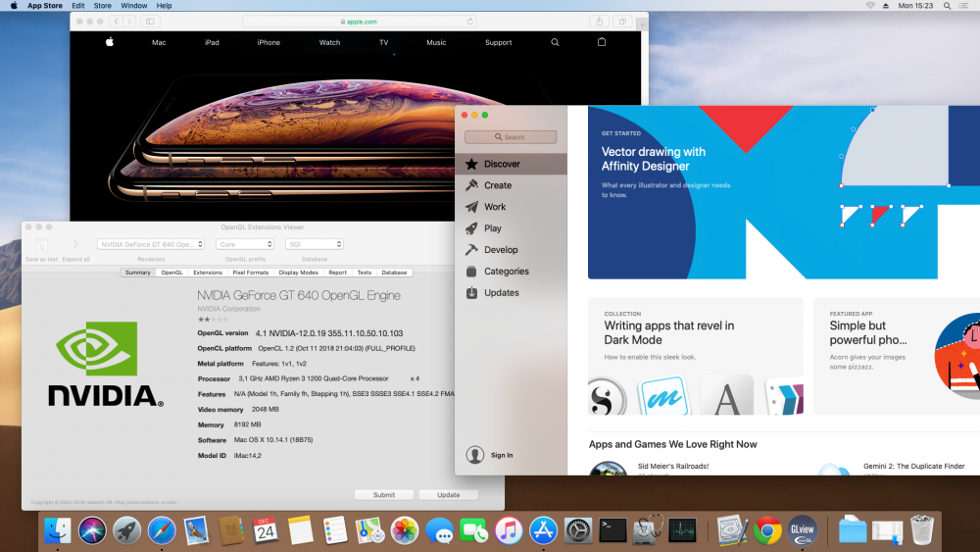The height and width of the screenshot is (552, 980).
Task: Open the OpenGL profile dropdown set to Core
Action: (245, 244)
